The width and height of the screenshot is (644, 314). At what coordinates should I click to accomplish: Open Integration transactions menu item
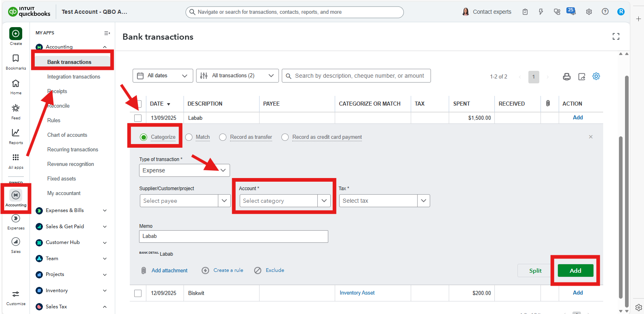[74, 76]
